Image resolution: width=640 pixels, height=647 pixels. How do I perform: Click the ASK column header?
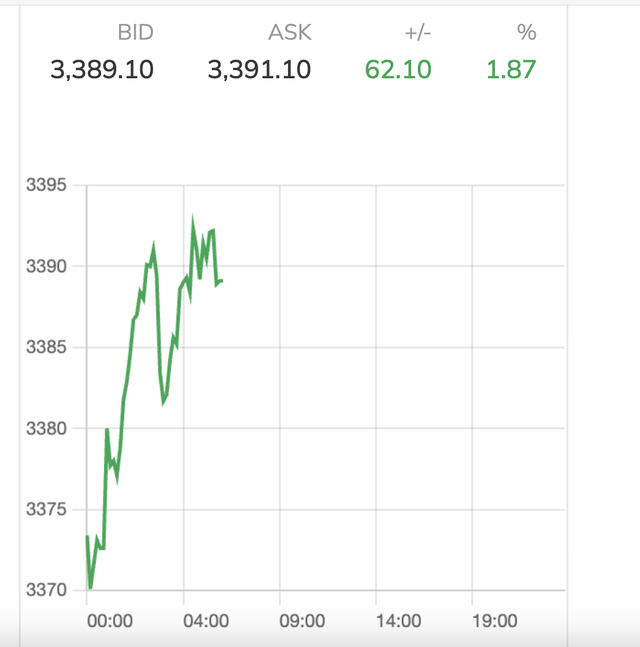[x=290, y=32]
